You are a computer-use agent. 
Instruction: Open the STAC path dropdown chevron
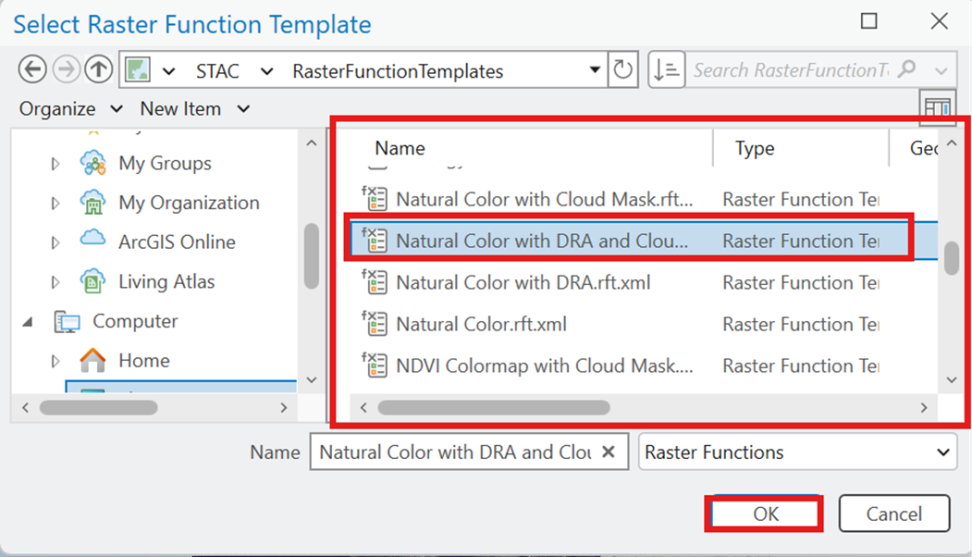[267, 71]
